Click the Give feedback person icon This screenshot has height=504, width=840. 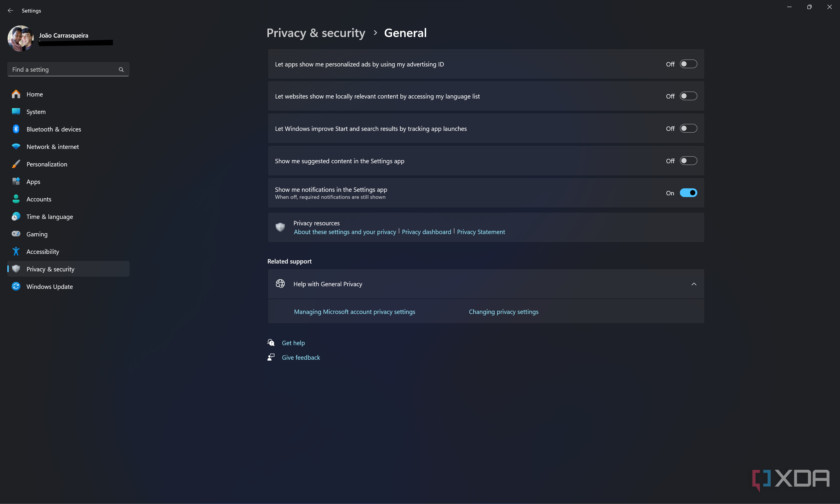coord(271,357)
